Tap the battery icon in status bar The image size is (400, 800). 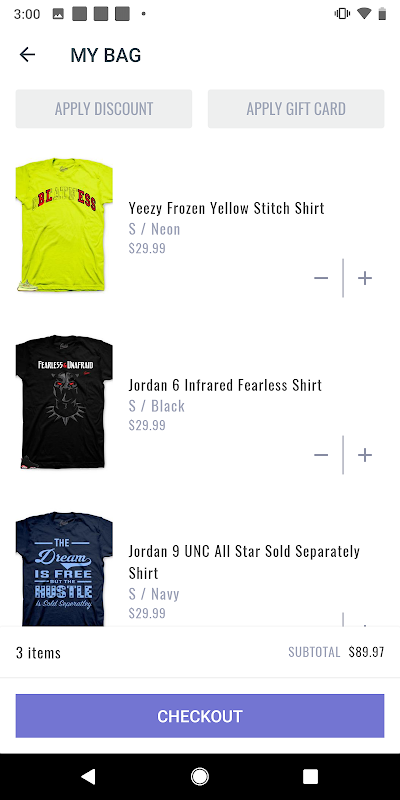coord(382,14)
